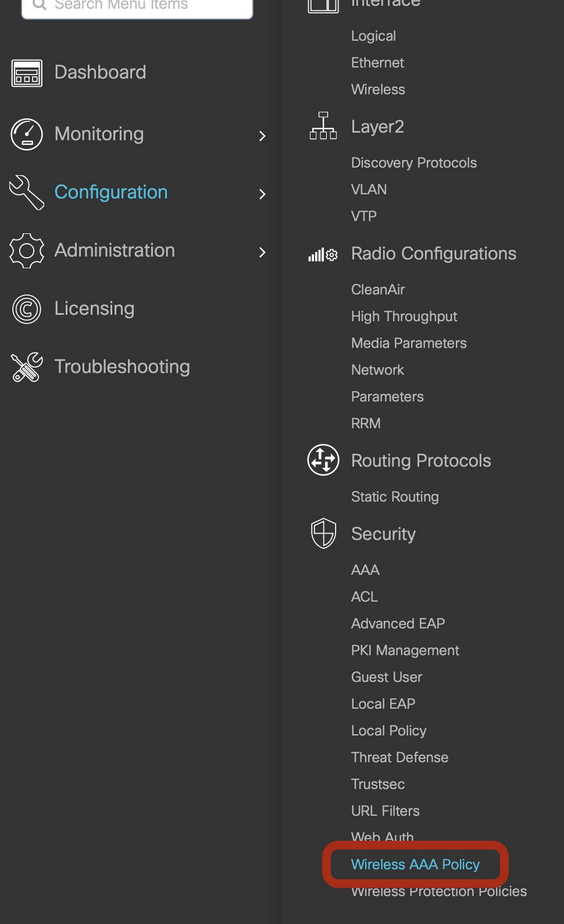The image size is (564, 924).
Task: Click the Licensing copyright icon
Action: point(27,309)
